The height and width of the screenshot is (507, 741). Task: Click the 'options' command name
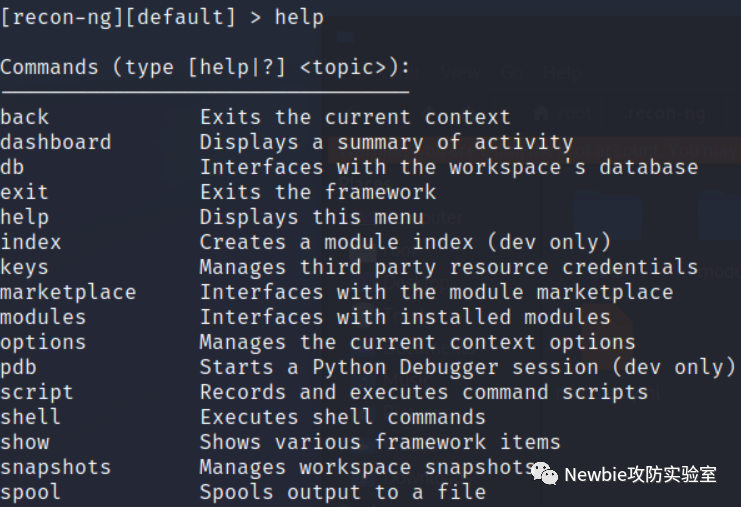click(x=43, y=342)
